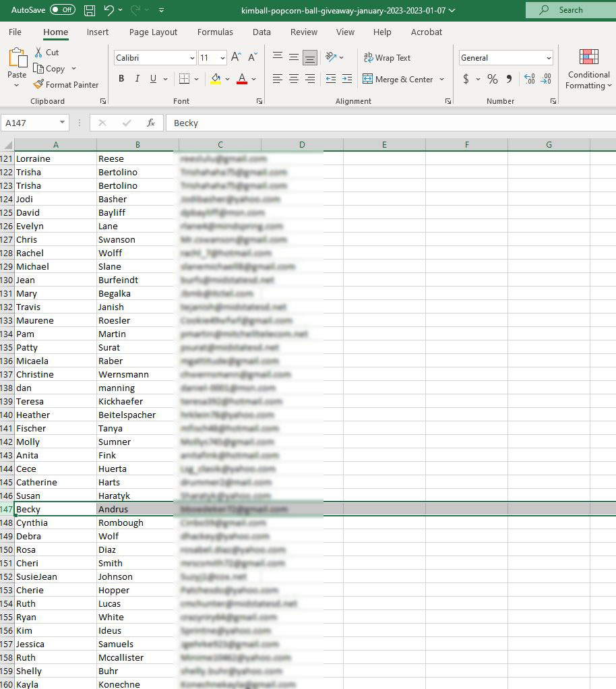This screenshot has height=689, width=616.
Task: Open the Calibri font name dropdown
Action: (191, 58)
